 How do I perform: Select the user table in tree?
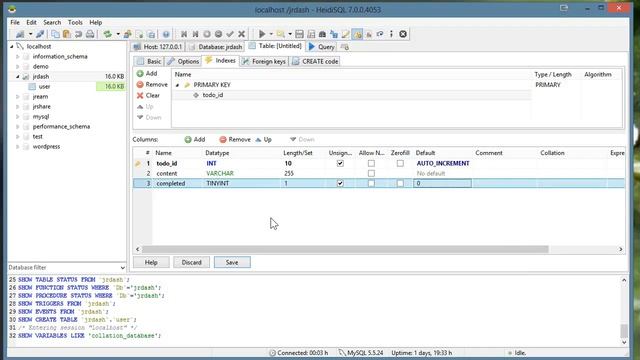pyautogui.click(x=44, y=87)
